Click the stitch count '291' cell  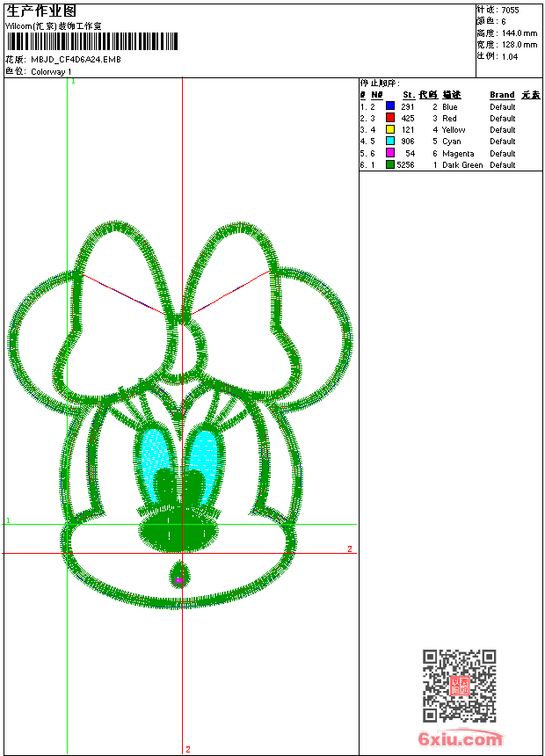[x=408, y=107]
